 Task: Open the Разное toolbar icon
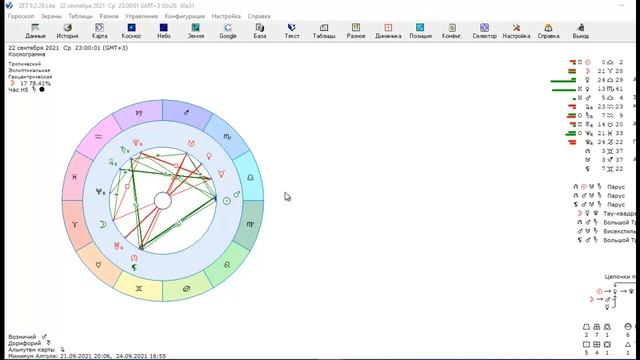356,31
